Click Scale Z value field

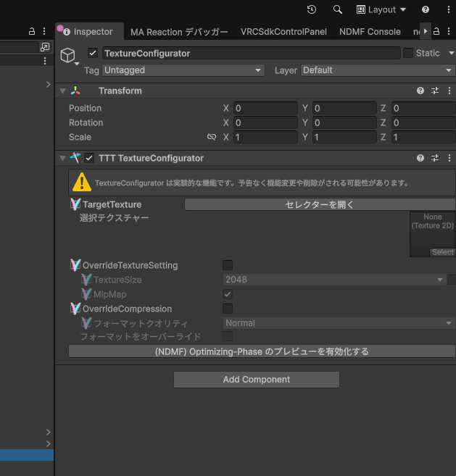423,137
